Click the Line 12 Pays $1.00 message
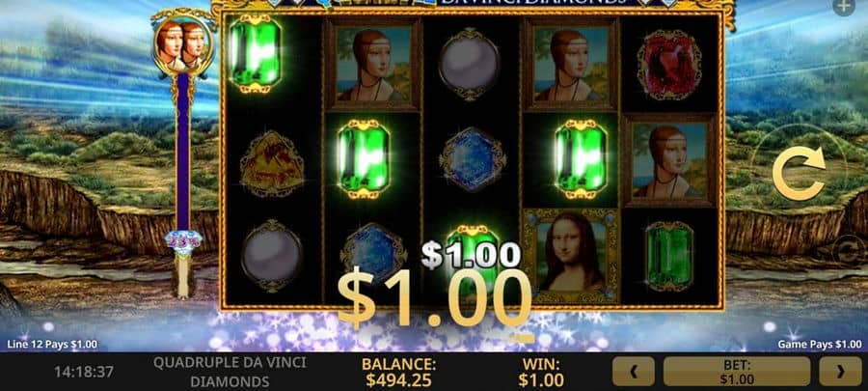The width and height of the screenshot is (868, 391). point(52,344)
